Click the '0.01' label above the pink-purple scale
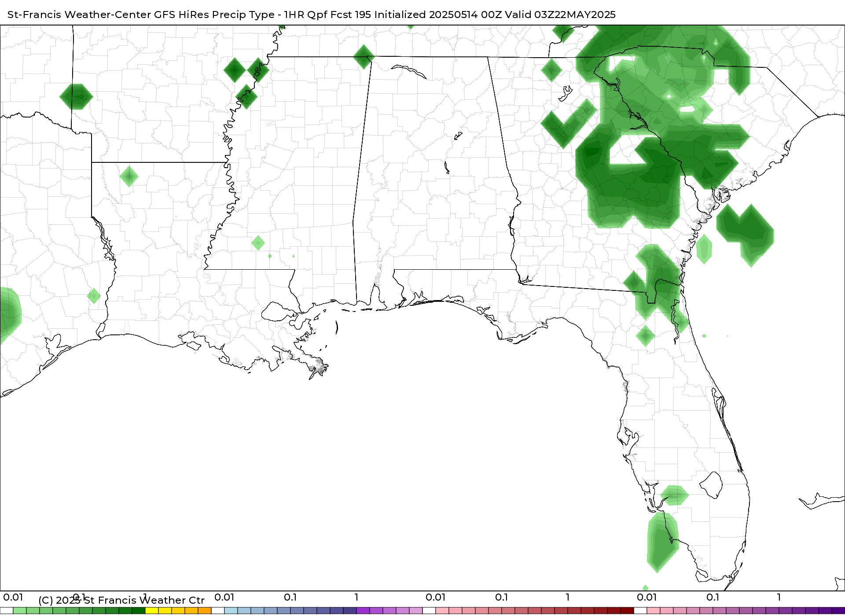 647,598
